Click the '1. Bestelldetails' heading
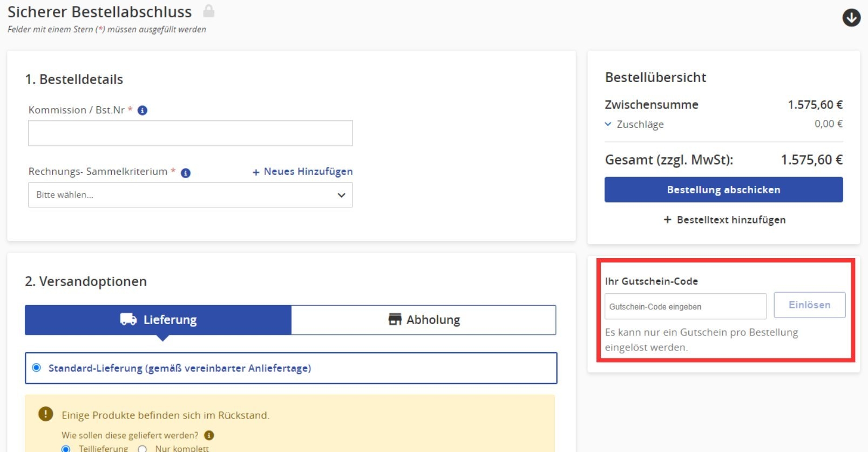Screen dimensions: 868x452 click(x=74, y=79)
